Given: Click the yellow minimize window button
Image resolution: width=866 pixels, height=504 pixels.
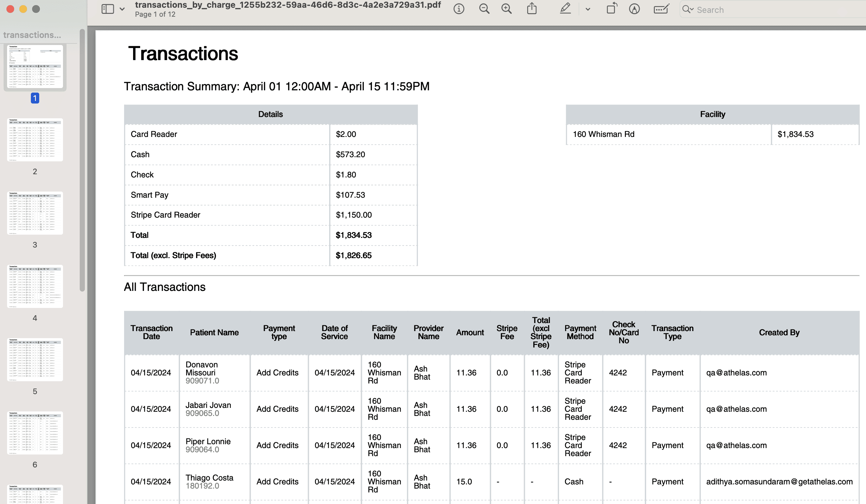Looking at the screenshot, I should click(x=23, y=9).
